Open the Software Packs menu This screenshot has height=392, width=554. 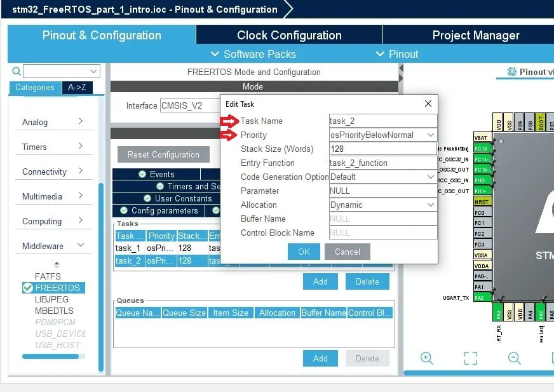point(261,54)
